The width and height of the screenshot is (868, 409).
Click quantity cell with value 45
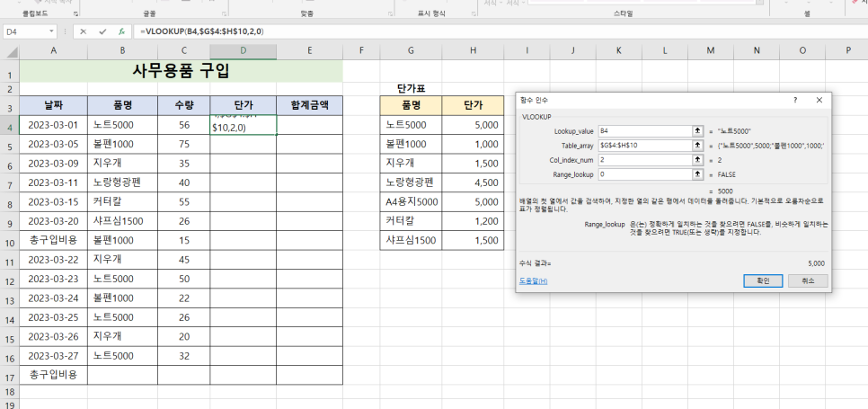[x=184, y=260]
